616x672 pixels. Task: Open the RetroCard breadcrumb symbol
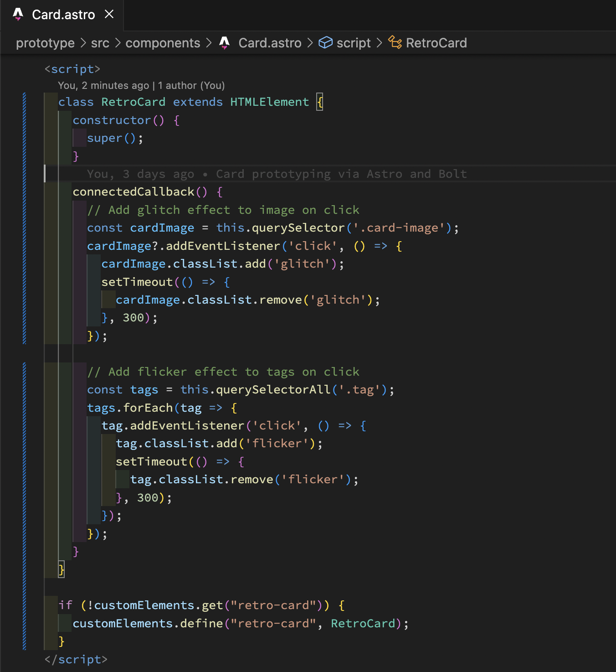436,43
